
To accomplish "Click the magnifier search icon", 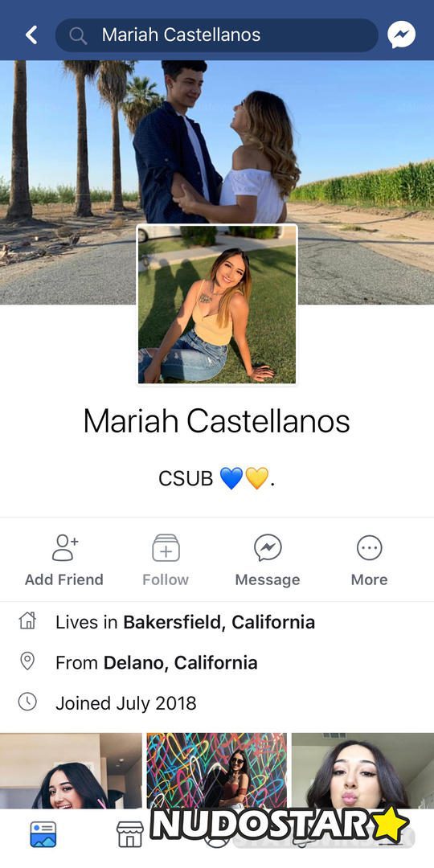I will (x=78, y=35).
